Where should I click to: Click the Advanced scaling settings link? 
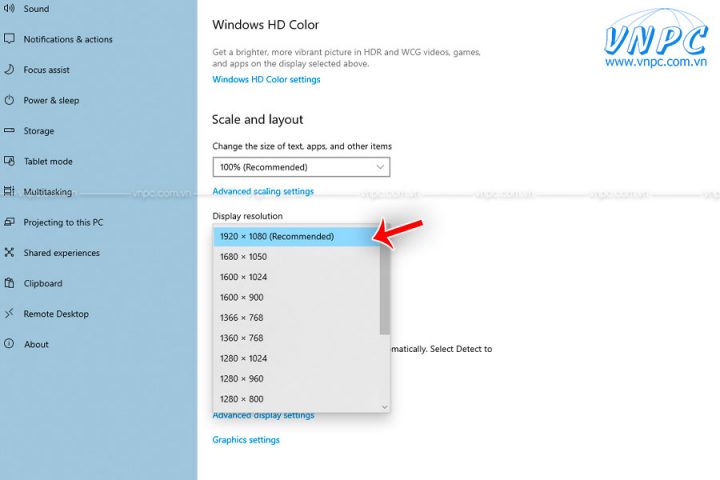point(263,191)
